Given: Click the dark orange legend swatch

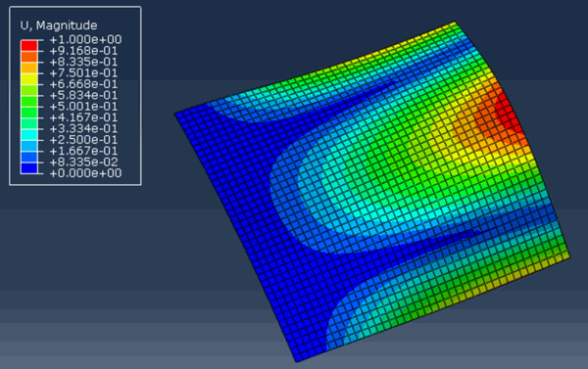Looking at the screenshot, I should pos(28,57).
